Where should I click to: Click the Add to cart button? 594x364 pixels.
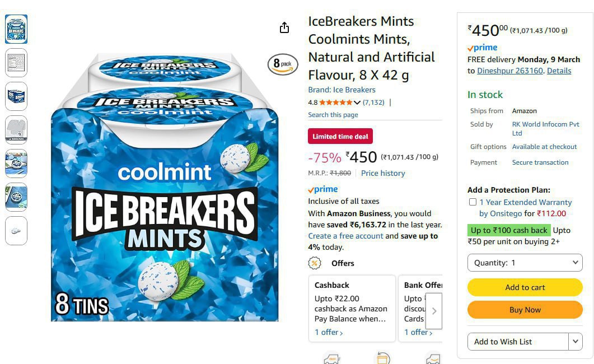(525, 287)
